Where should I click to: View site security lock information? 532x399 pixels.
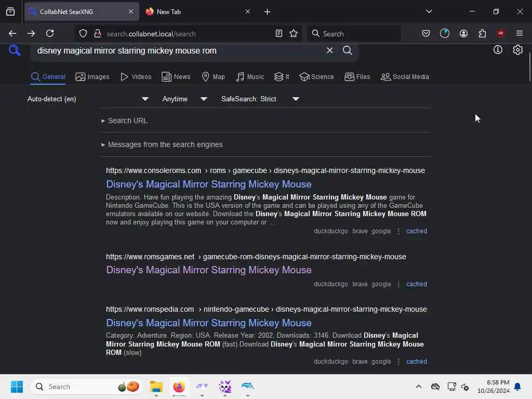97,33
